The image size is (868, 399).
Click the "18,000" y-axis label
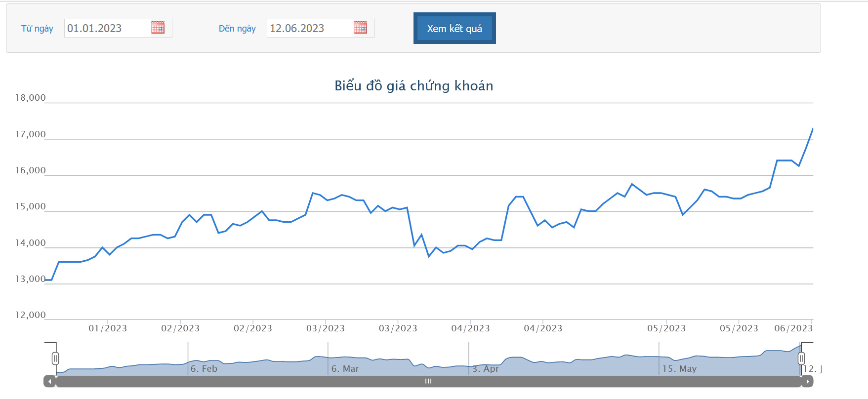[x=30, y=98]
